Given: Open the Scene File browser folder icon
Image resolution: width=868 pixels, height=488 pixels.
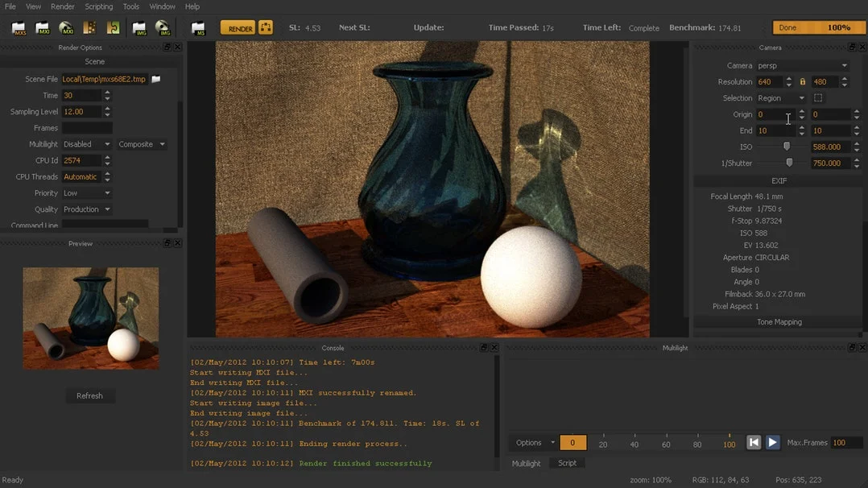Looking at the screenshot, I should click(155, 78).
